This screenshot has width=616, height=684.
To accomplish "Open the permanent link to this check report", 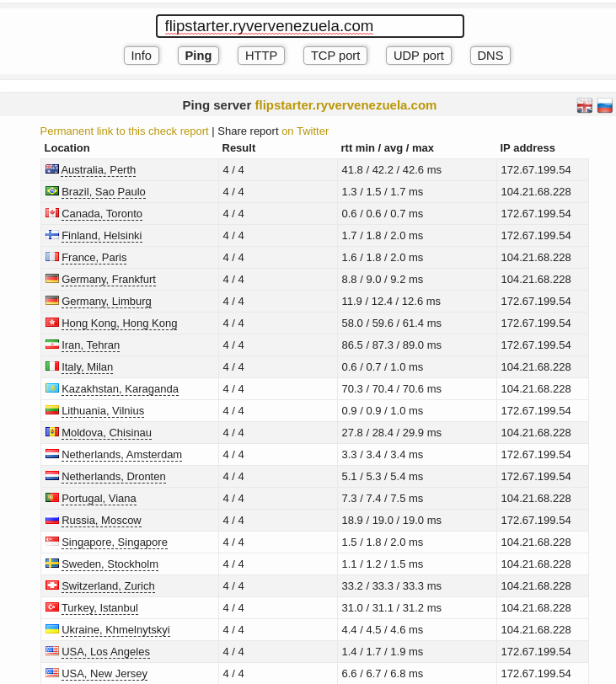I will point(125,131).
